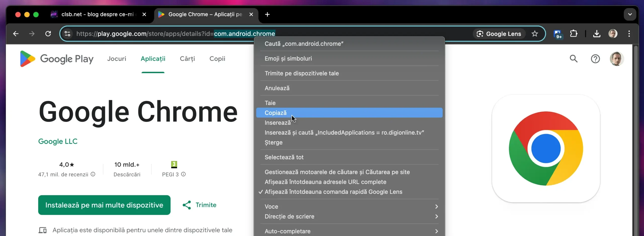Close the clsb.net tab
The height and width of the screenshot is (236, 644).
point(144,14)
